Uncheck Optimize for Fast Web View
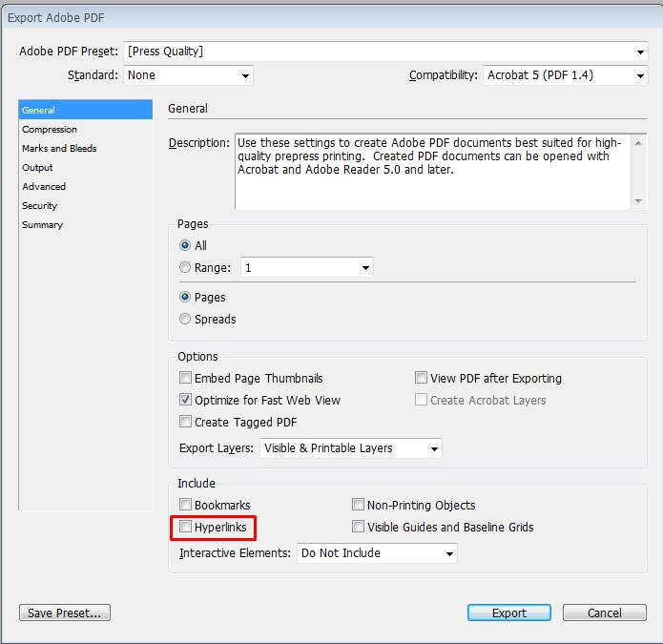This screenshot has height=644, width=663. 185,399
